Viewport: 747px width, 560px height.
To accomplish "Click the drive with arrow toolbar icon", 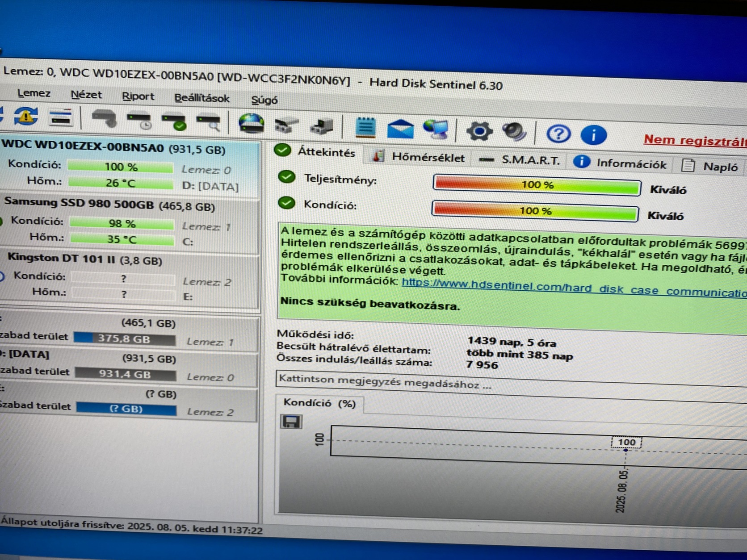I will (x=322, y=126).
